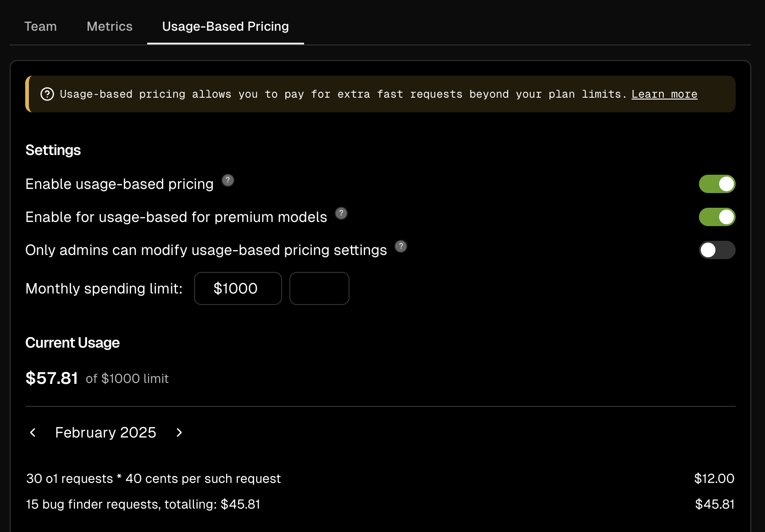Viewport: 765px width, 532px height.
Task: Switch to the Team tab
Action: (40, 27)
